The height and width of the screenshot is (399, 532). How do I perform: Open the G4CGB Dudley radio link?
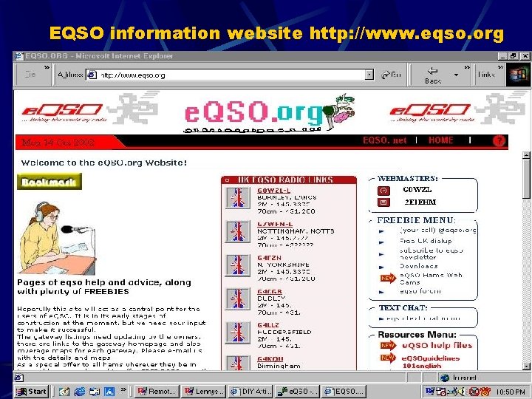[270, 291]
